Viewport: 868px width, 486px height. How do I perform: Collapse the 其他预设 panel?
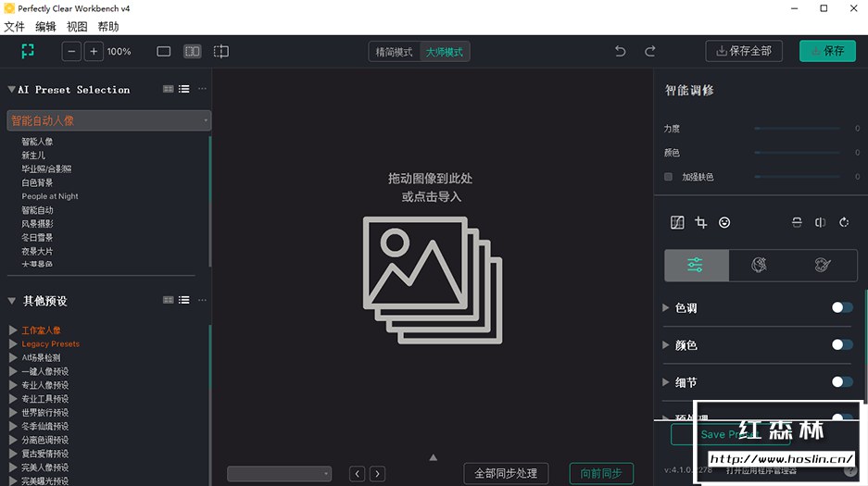(x=11, y=301)
